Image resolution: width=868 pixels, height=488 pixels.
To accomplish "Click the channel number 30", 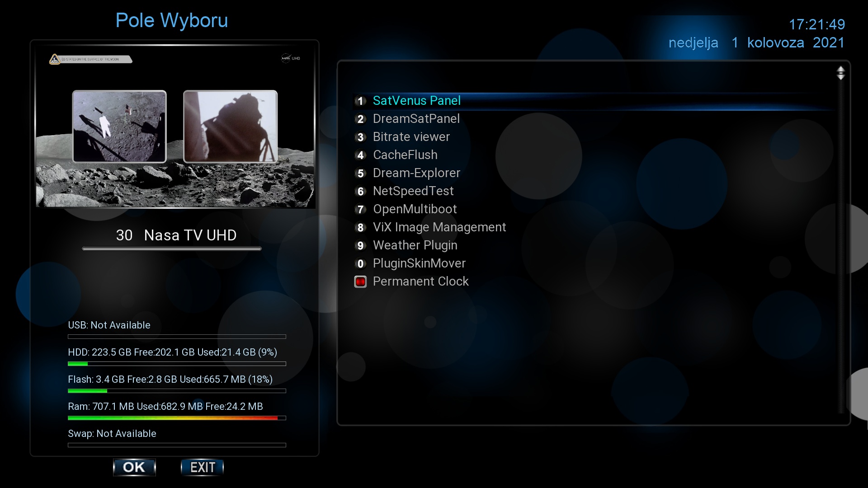I will click(124, 235).
